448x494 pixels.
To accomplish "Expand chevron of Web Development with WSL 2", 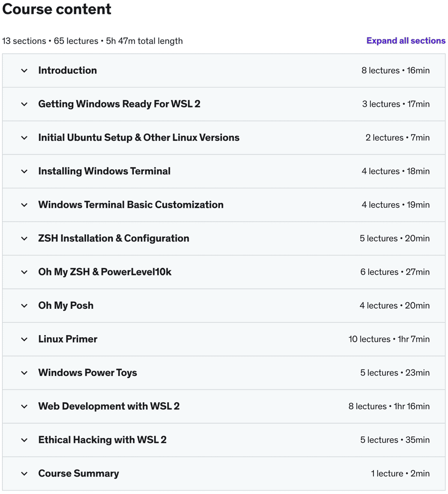I will pos(24,406).
